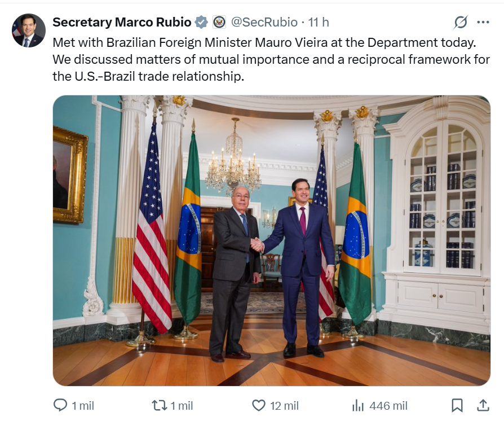Click the @SecRubio handle

pyautogui.click(x=264, y=22)
